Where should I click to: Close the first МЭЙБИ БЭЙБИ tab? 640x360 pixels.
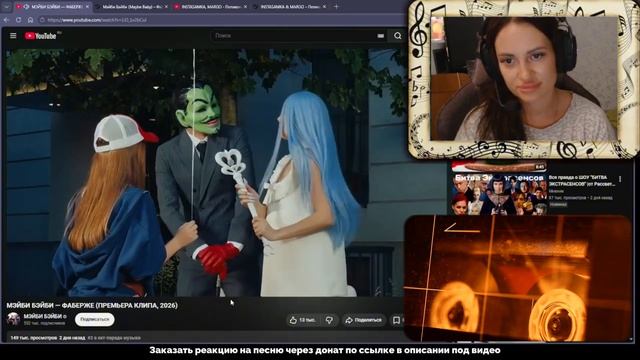(87, 7)
